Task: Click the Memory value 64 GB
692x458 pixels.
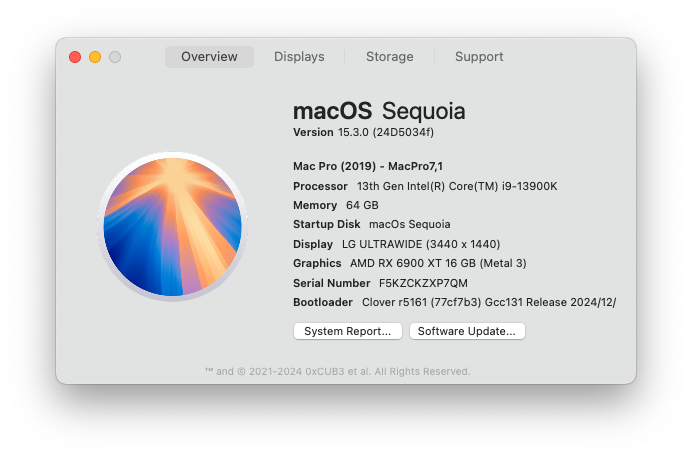Action: coord(362,205)
